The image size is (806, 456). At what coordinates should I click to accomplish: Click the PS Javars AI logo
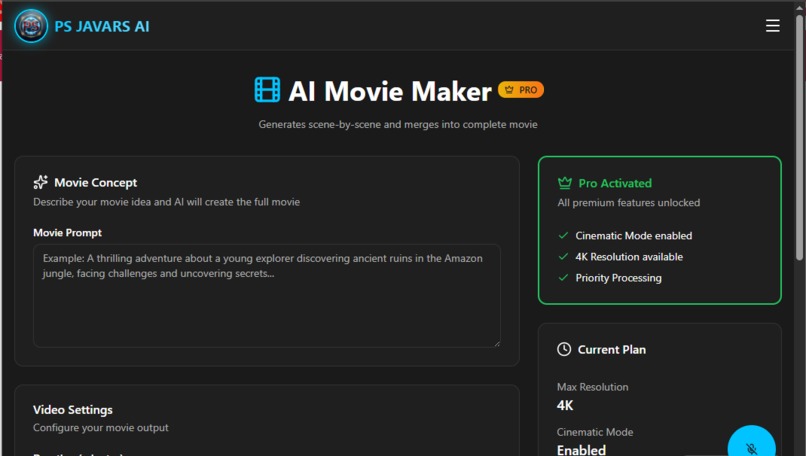click(x=31, y=26)
